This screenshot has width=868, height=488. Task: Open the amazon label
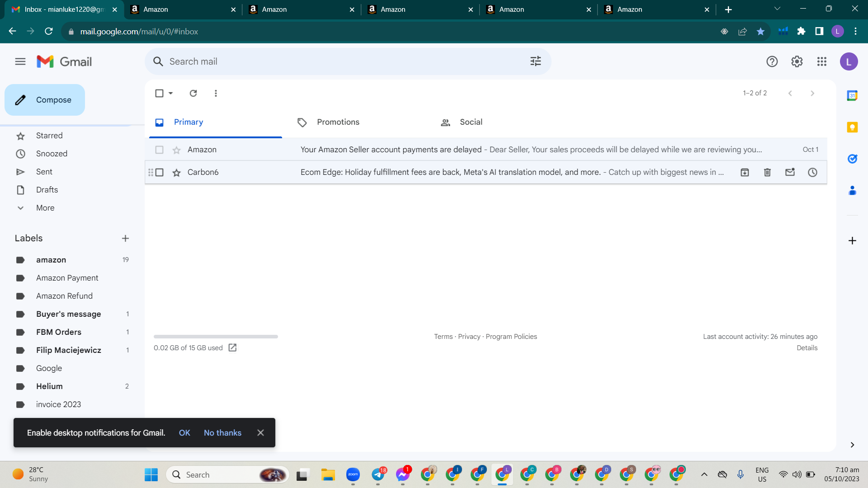(x=51, y=260)
